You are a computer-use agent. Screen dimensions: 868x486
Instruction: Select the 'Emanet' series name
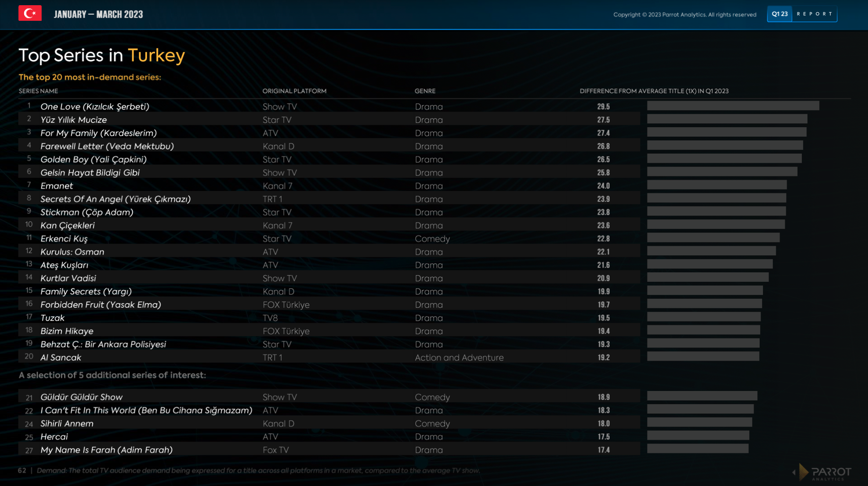[57, 186]
